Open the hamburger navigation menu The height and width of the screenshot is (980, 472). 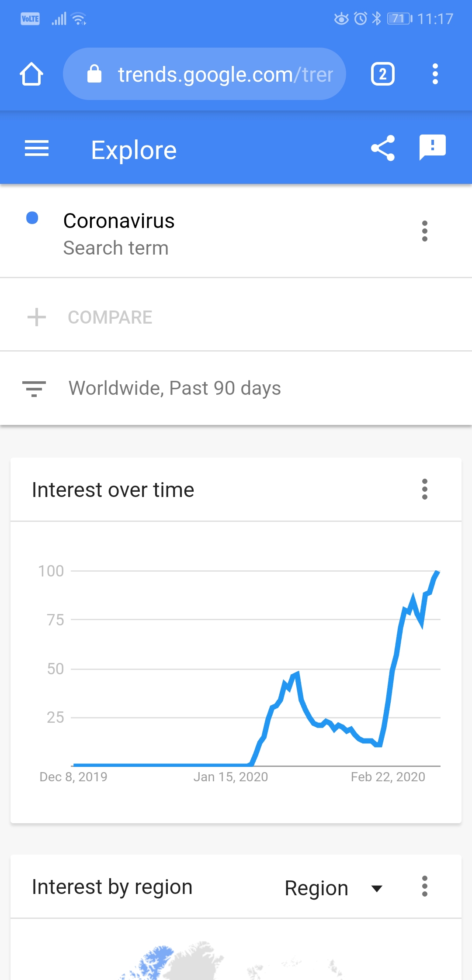[x=37, y=148]
